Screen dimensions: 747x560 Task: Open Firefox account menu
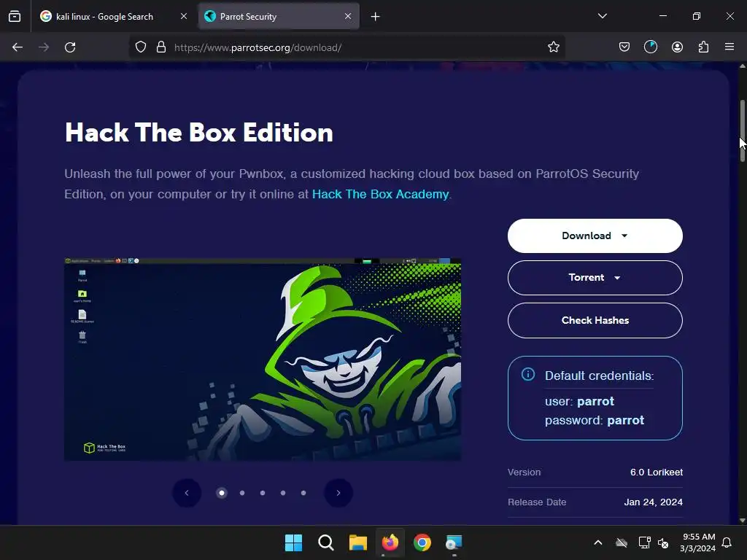[x=677, y=47]
